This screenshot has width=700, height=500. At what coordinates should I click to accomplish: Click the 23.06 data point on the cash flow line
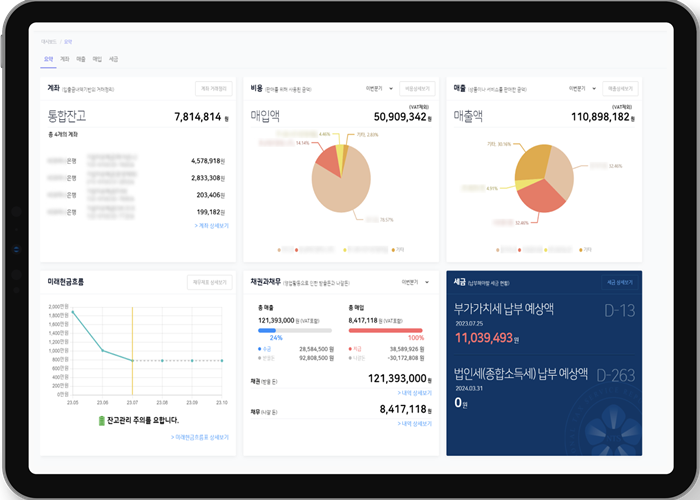(x=103, y=350)
